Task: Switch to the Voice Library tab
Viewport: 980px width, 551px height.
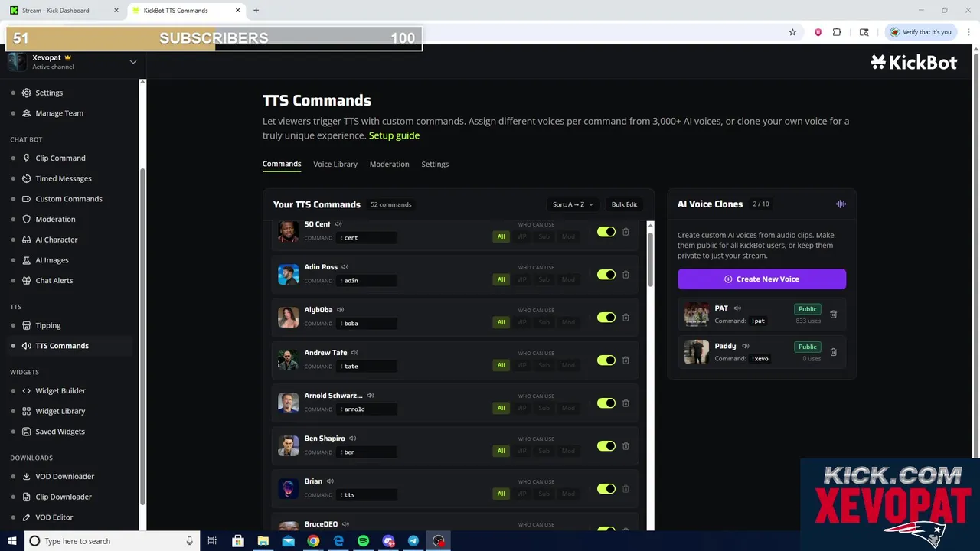Action: pos(335,164)
